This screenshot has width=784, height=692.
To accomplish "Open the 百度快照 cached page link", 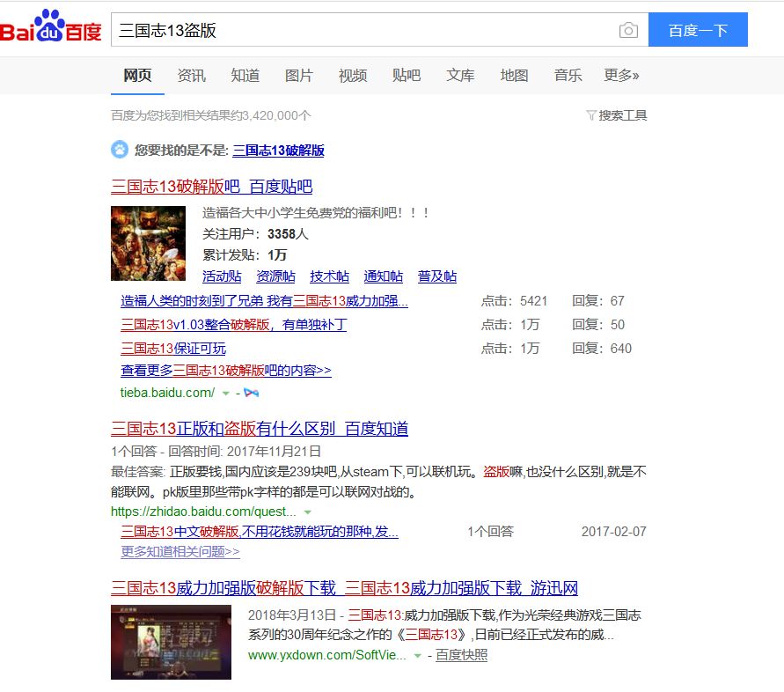I will (x=461, y=655).
